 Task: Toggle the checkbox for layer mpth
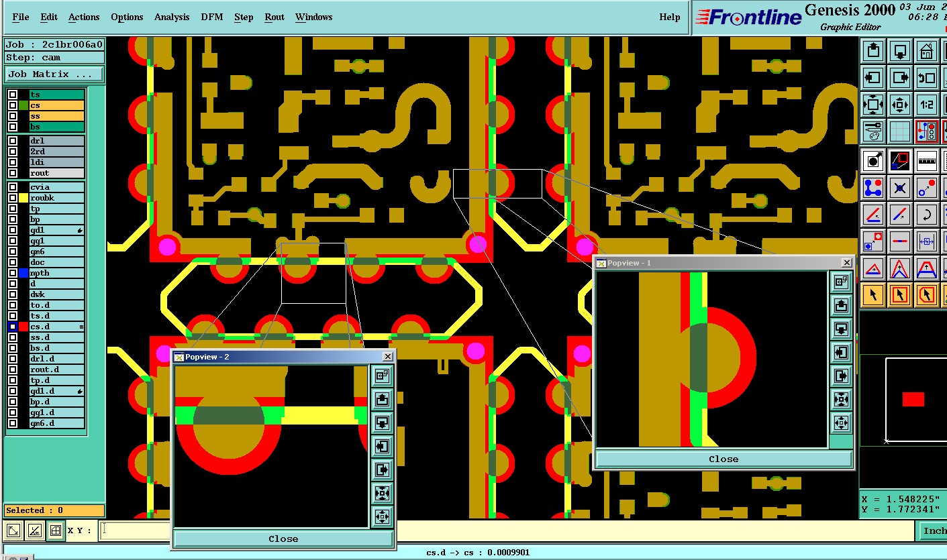click(13, 273)
